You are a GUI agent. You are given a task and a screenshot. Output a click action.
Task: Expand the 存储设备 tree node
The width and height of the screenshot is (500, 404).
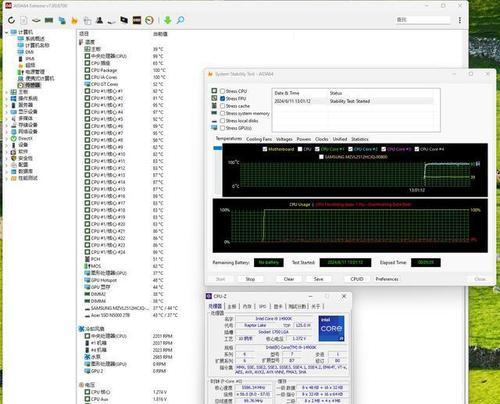coord(6,125)
